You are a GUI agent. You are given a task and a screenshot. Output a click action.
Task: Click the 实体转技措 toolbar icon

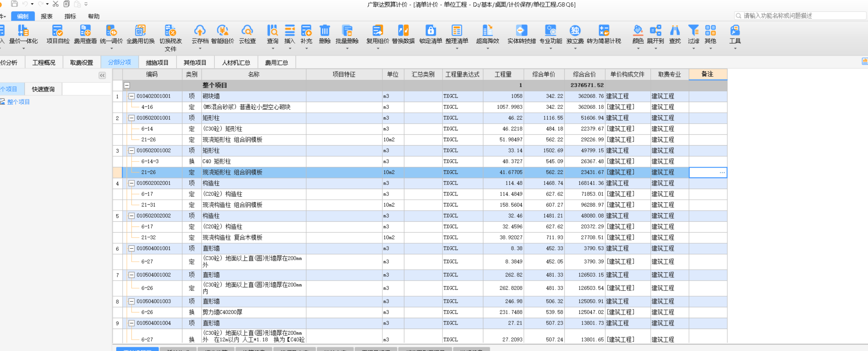tap(521, 31)
